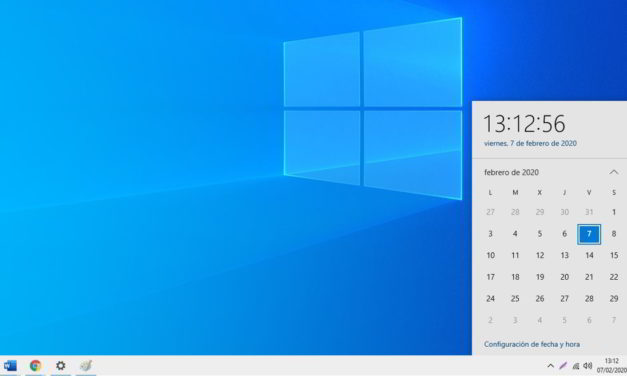Click the 13:12:56 large clock display

click(x=524, y=124)
